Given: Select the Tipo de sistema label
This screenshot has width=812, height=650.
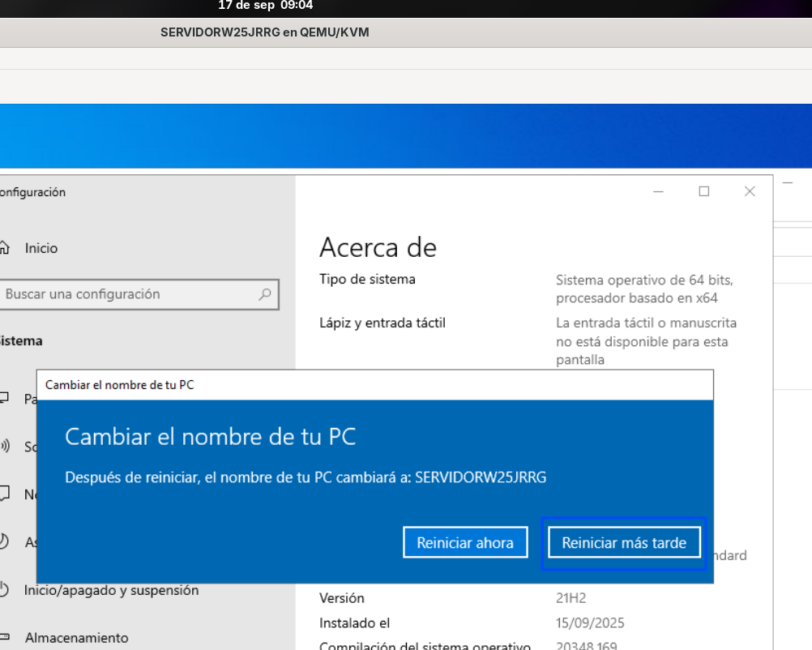Looking at the screenshot, I should pos(367,279).
